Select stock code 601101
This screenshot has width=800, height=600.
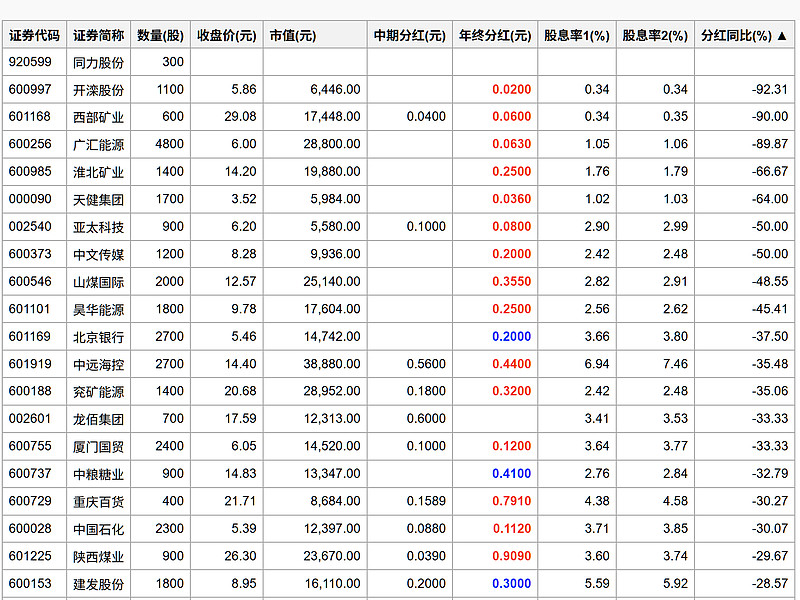click(x=30, y=309)
